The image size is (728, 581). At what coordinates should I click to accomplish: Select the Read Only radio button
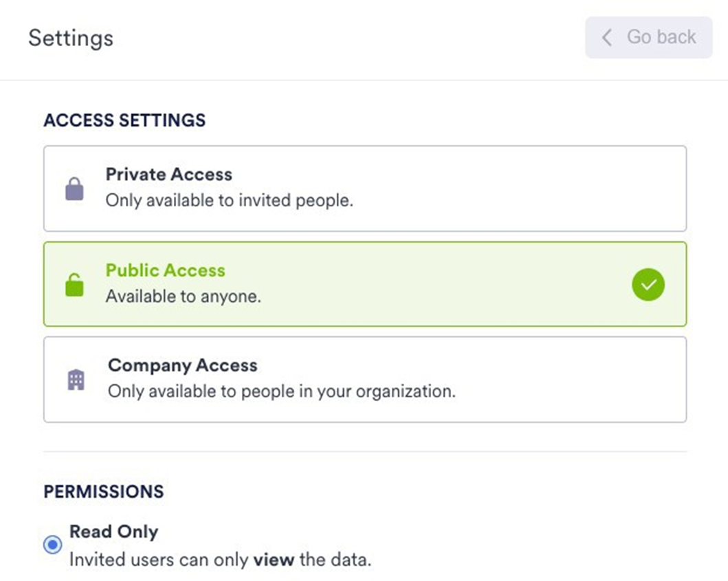[x=52, y=545]
